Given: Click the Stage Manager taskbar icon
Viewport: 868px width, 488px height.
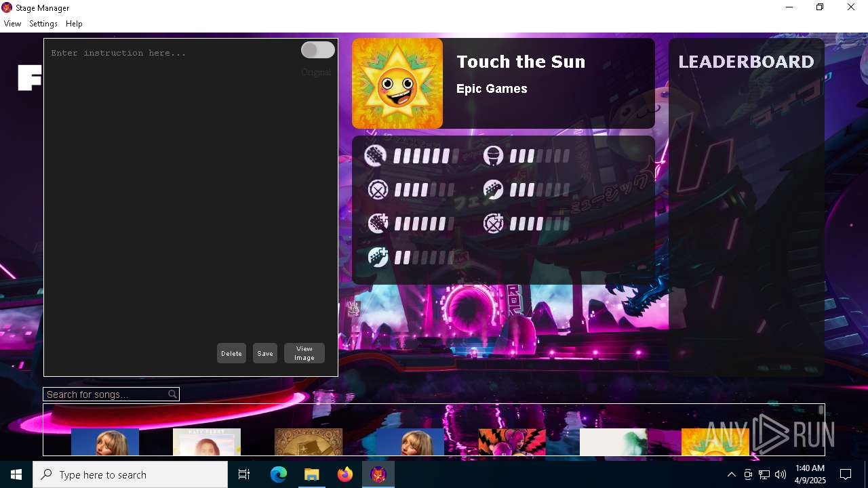Looking at the screenshot, I should pos(378,474).
